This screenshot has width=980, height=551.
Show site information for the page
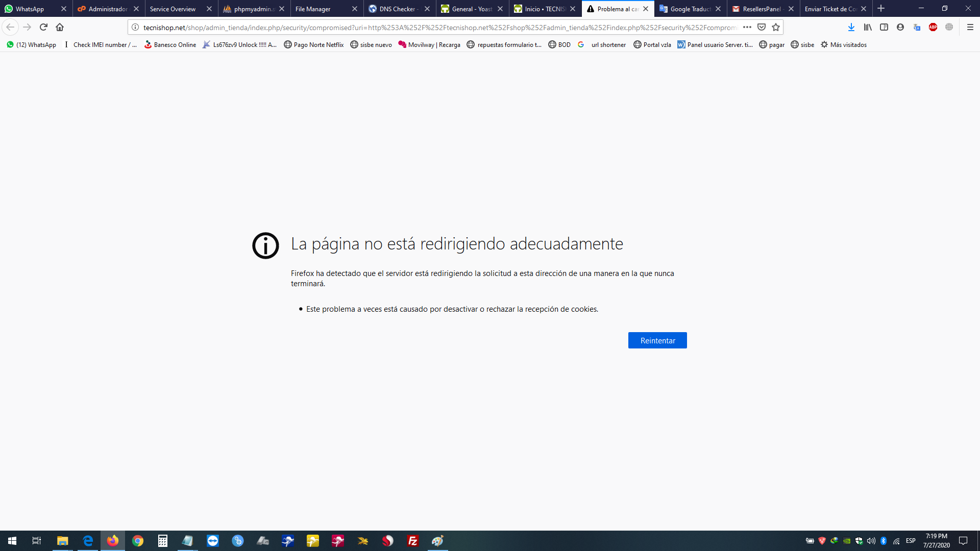pos(135,28)
